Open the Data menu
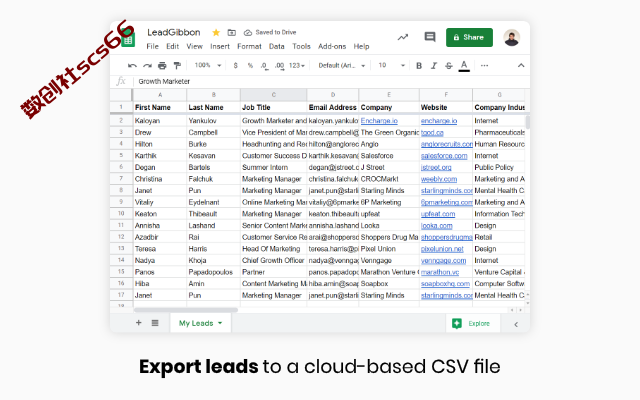This screenshot has width=640, height=400. 277,46
